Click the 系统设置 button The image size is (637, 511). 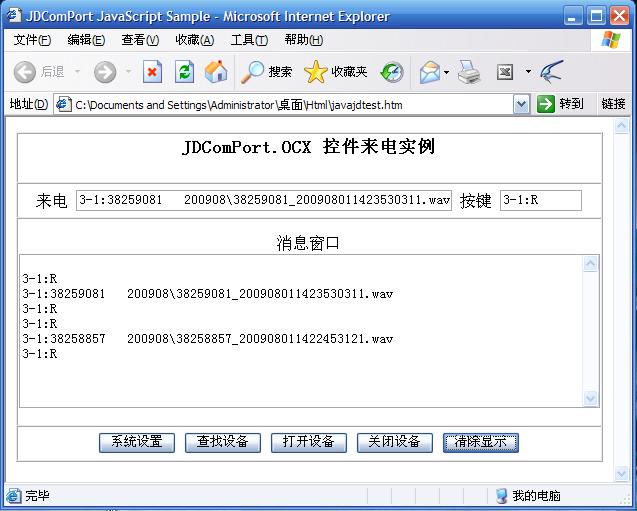[x=137, y=442]
